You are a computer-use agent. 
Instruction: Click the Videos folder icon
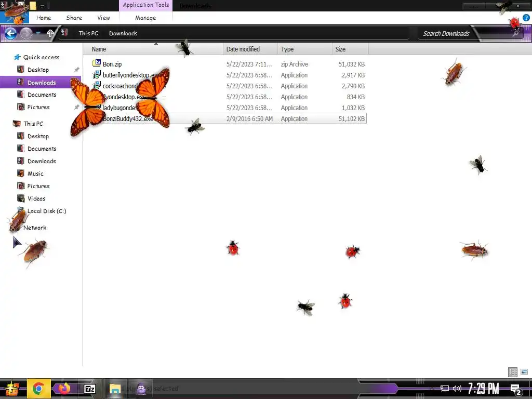click(21, 198)
